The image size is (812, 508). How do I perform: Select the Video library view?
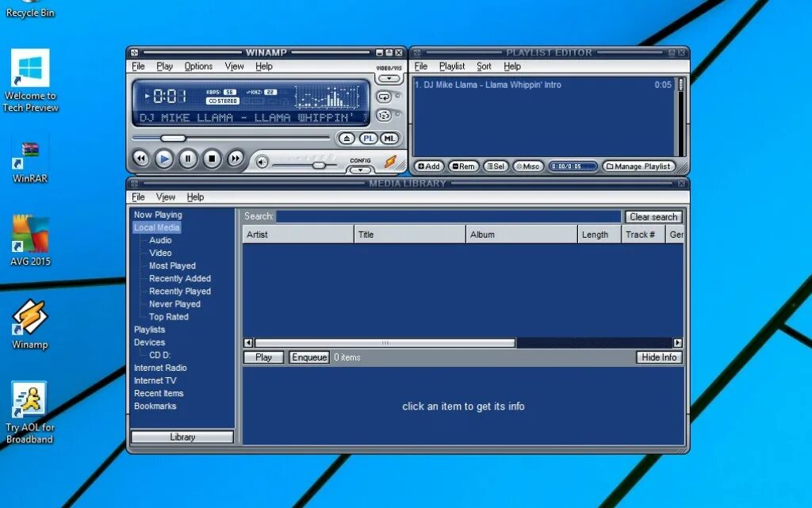click(x=160, y=253)
